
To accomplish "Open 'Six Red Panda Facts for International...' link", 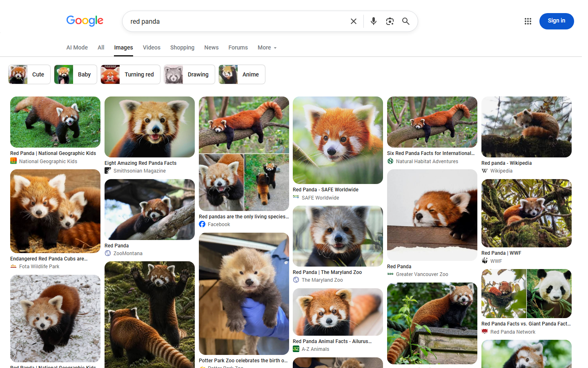I will pos(431,153).
